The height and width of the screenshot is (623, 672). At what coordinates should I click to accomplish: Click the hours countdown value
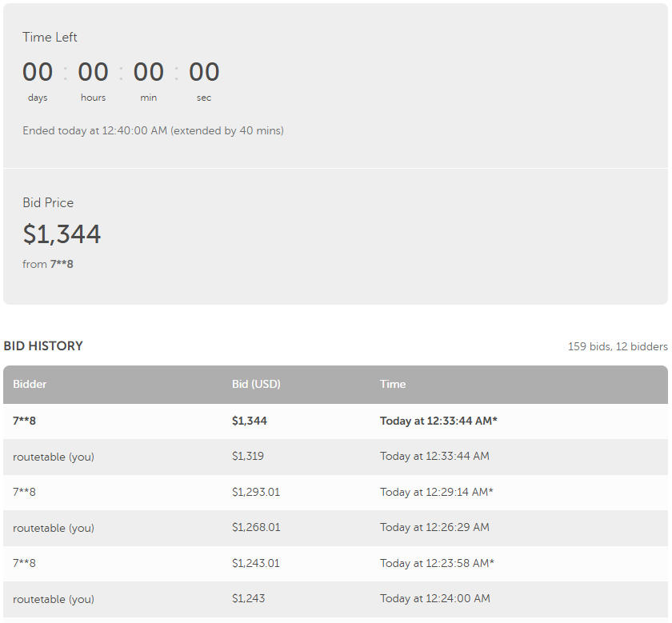pos(93,72)
